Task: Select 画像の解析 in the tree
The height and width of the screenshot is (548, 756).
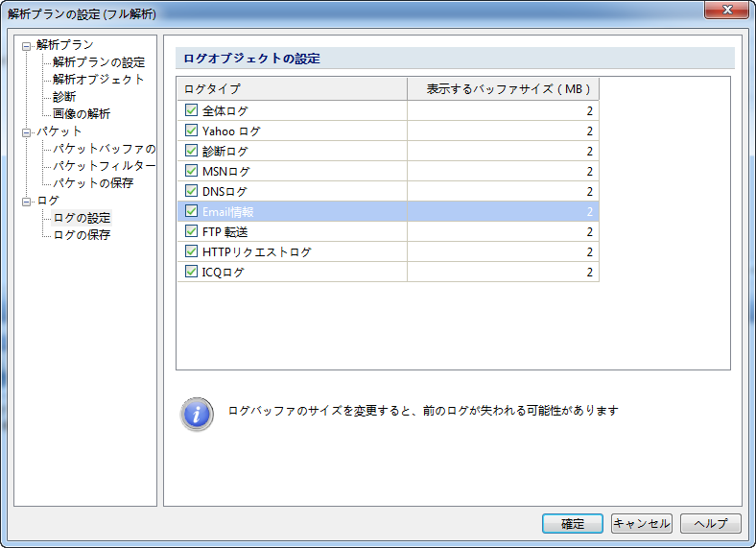Action: (x=82, y=114)
